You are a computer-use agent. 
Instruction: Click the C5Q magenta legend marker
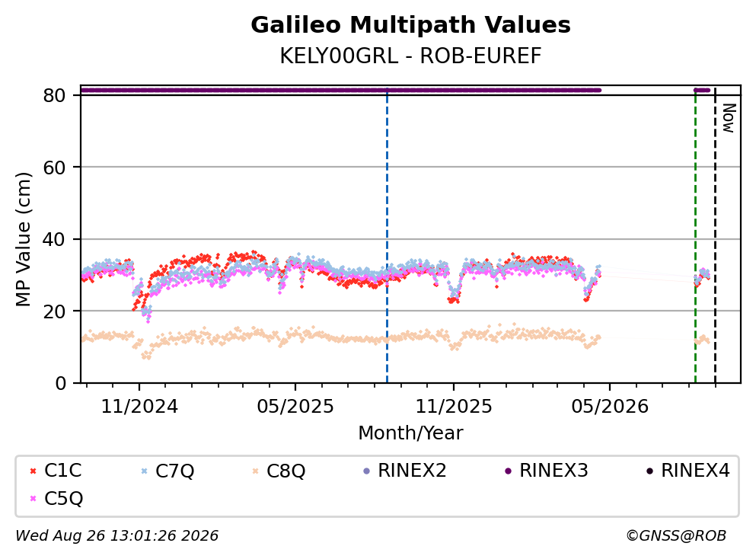tap(33, 499)
